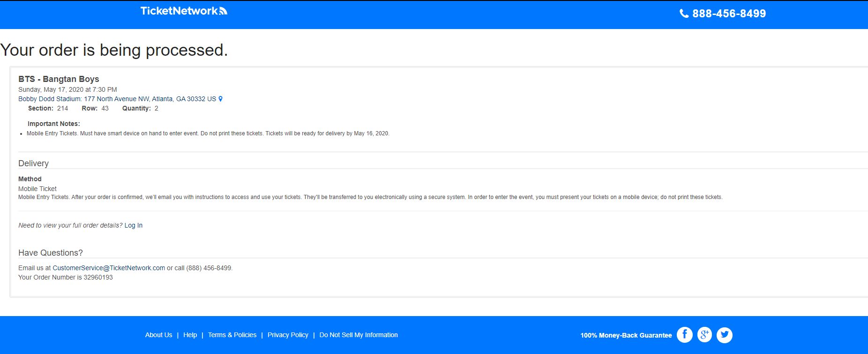Select the Quantity 2 value

click(157, 108)
